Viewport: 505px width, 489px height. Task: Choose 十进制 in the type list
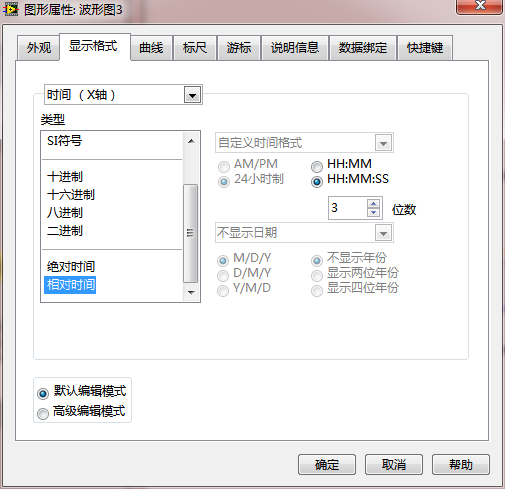(x=65, y=177)
